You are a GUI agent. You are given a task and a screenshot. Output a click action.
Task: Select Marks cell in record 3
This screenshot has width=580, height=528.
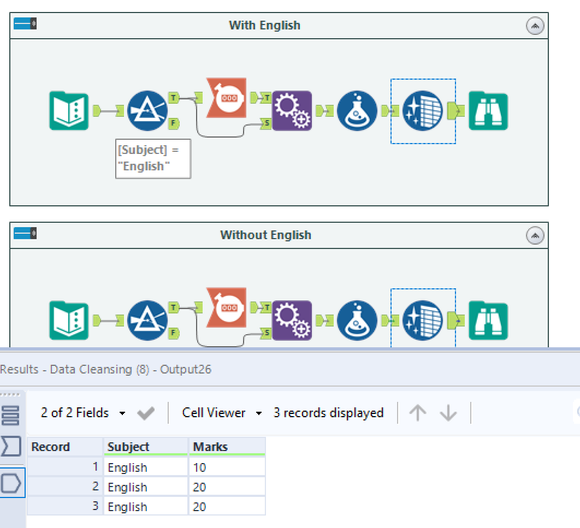(x=227, y=507)
